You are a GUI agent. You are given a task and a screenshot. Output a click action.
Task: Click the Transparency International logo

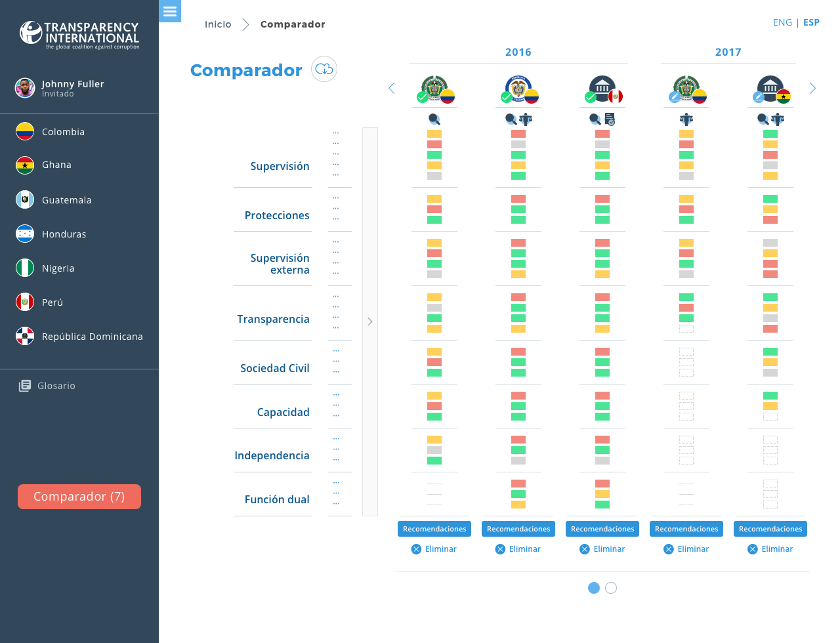[79, 34]
